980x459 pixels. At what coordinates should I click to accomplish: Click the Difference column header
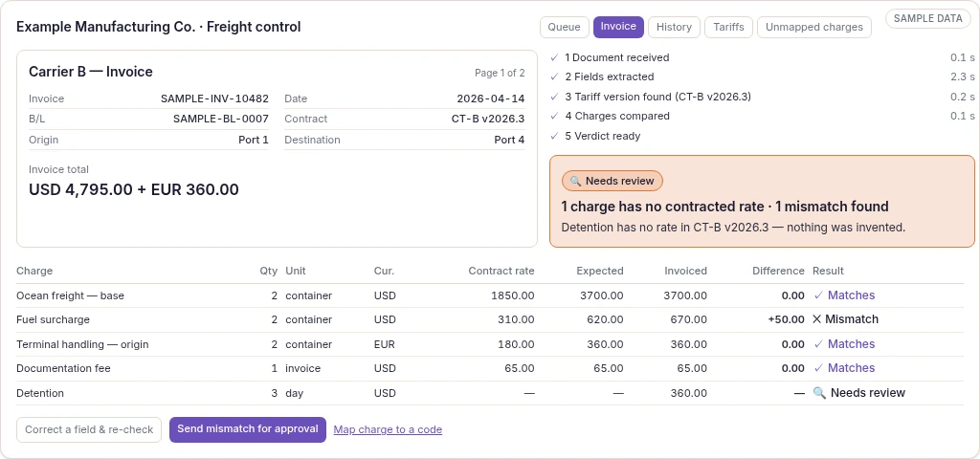tap(778, 271)
